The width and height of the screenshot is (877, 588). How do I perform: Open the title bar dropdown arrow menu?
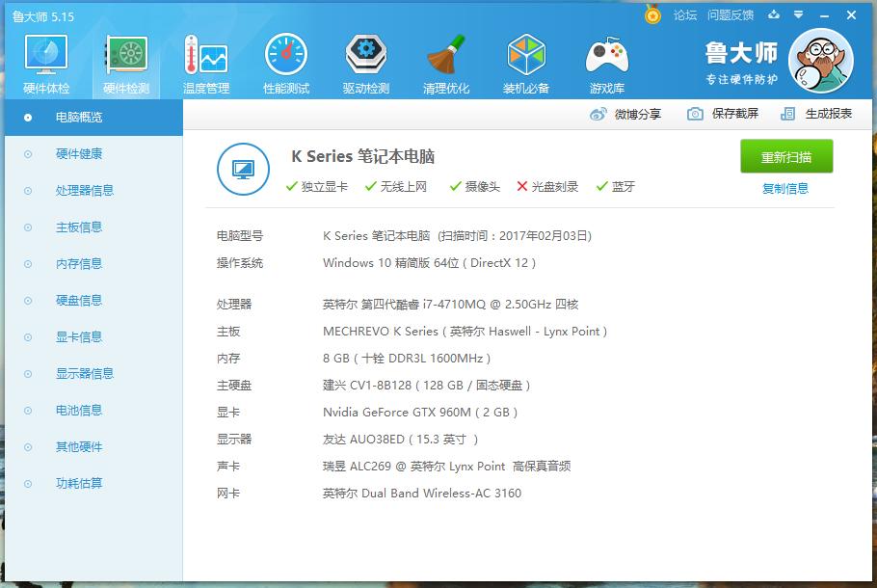click(x=796, y=15)
